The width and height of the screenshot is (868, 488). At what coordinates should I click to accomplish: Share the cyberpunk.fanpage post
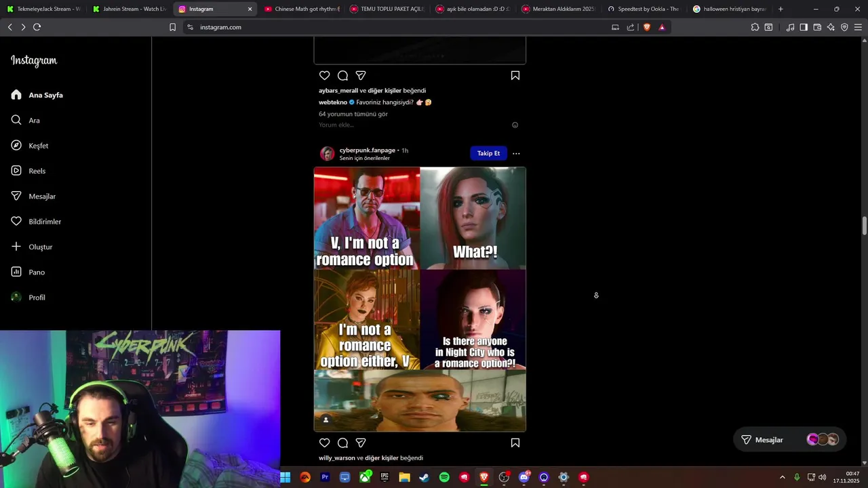[361, 443]
